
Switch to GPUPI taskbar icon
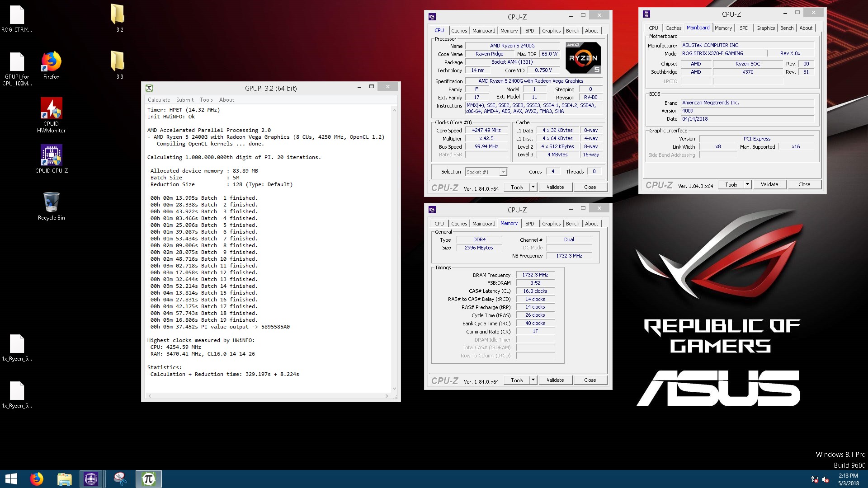pyautogui.click(x=149, y=479)
